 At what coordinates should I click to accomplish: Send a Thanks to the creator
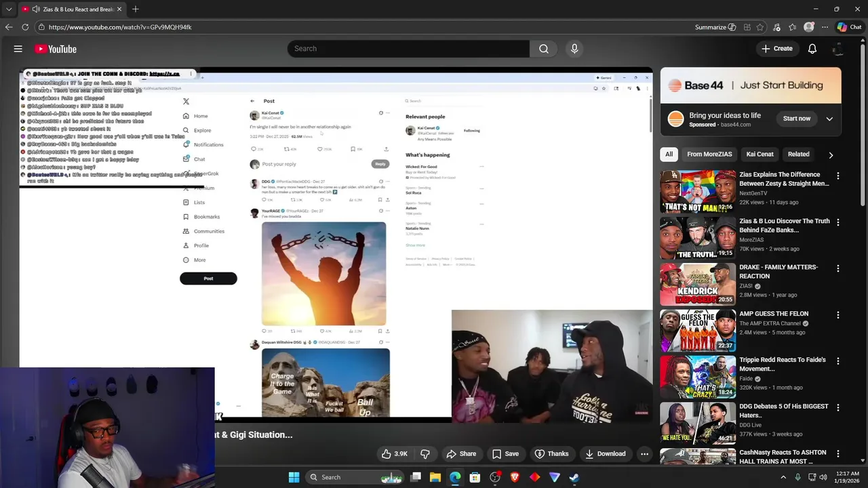click(551, 453)
